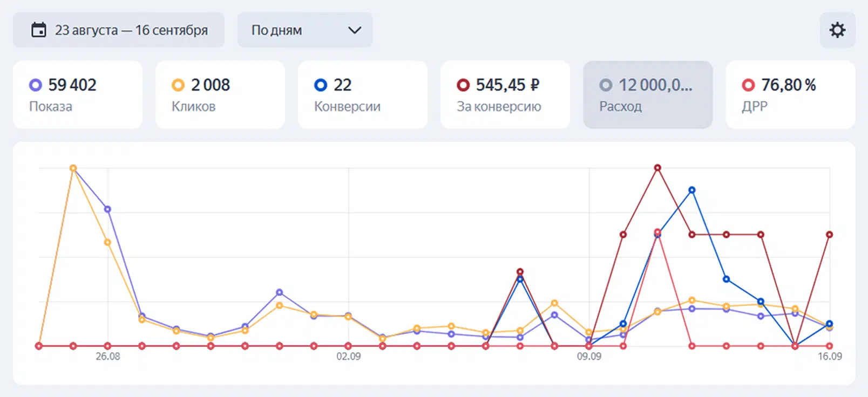Image resolution: width=868 pixels, height=397 pixels.
Task: Click the red circle icon beside 76,80 %
Action: (x=748, y=85)
